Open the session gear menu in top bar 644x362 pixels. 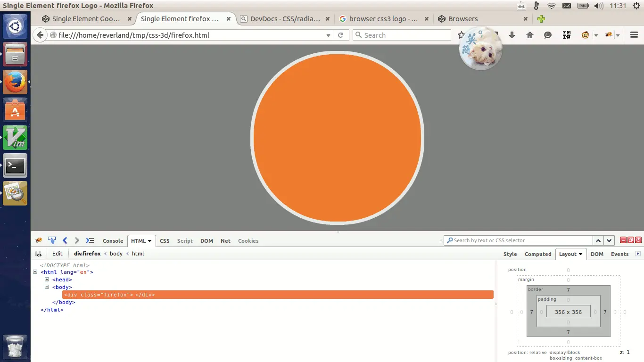point(636,6)
